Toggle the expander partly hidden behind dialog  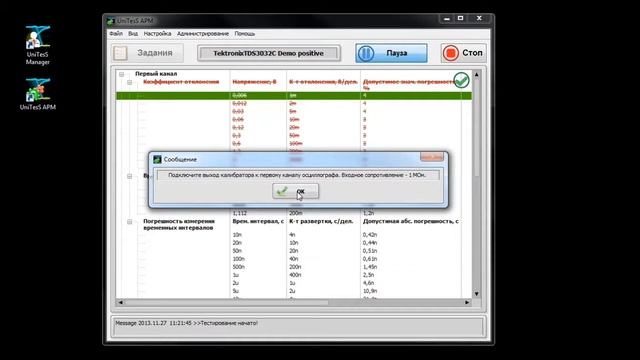[x=129, y=176]
